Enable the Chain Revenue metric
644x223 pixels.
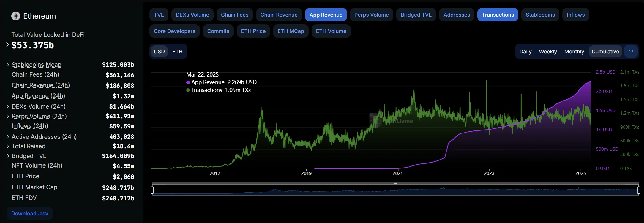pyautogui.click(x=279, y=15)
